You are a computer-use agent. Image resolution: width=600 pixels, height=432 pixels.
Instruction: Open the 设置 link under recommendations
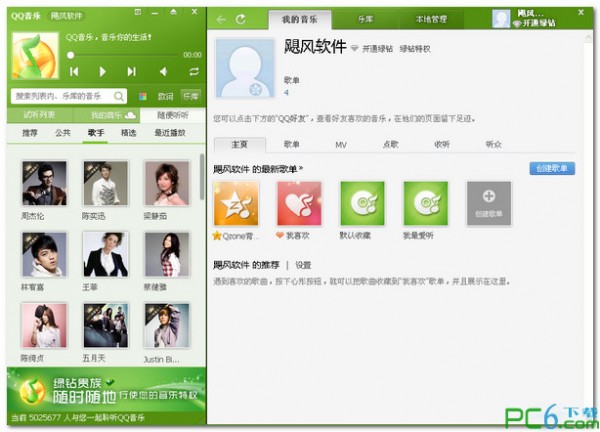(303, 265)
